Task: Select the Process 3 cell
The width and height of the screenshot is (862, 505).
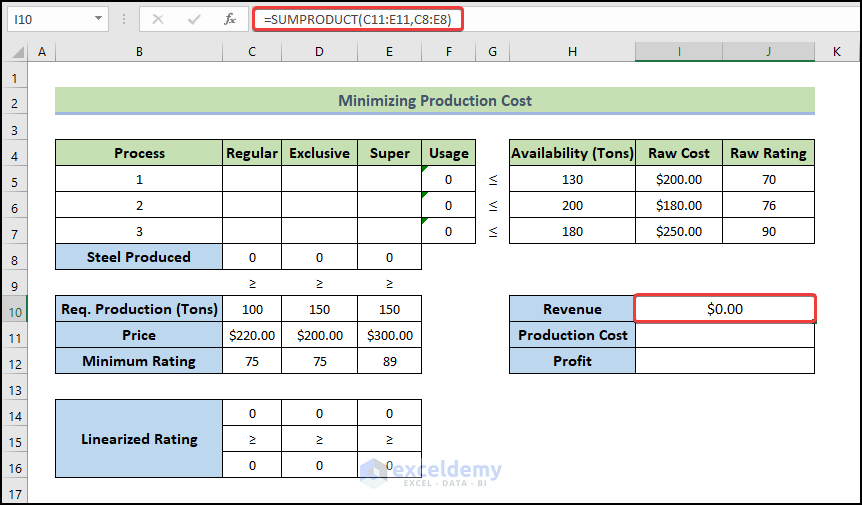Action: click(x=139, y=231)
